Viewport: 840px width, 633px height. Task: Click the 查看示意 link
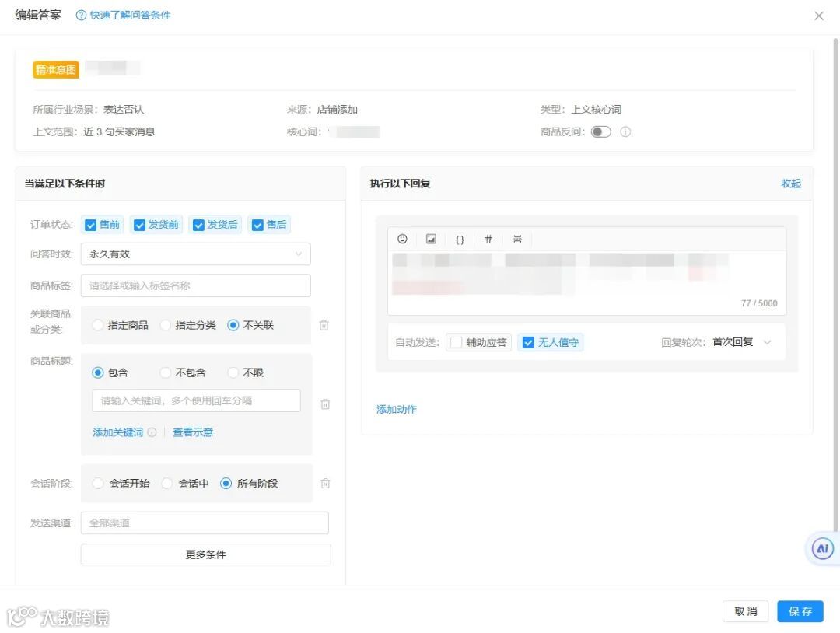pos(193,432)
